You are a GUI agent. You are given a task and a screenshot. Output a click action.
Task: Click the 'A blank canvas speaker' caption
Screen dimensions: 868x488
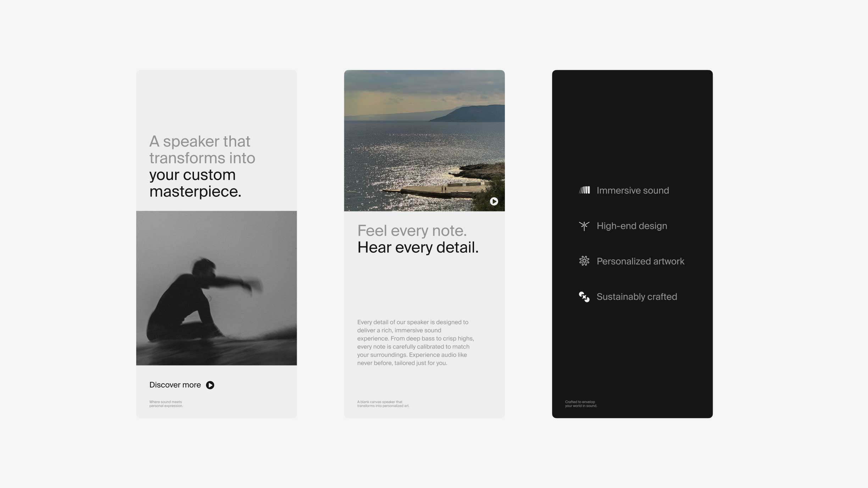[x=383, y=404]
